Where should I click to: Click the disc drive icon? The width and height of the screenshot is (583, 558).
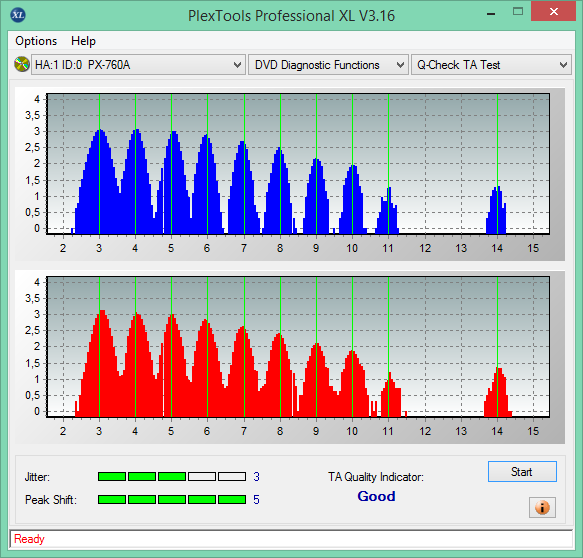coord(22,64)
